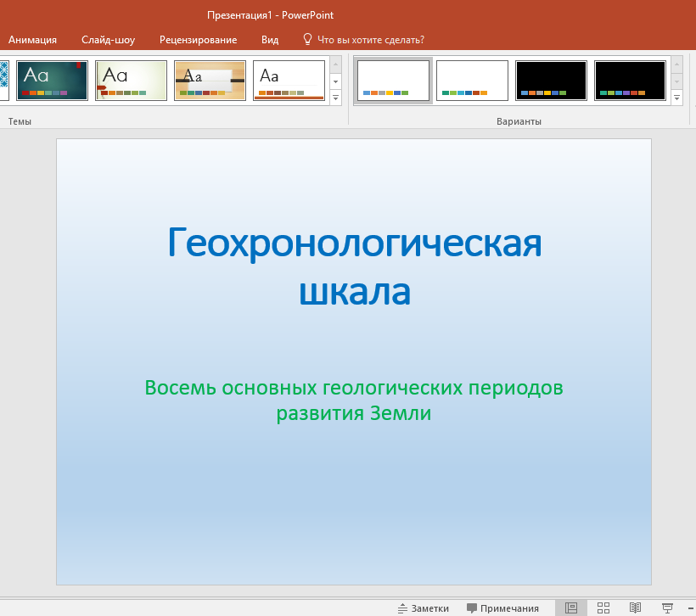Image resolution: width=696 pixels, height=616 pixels.
Task: Switch to Normal view icon
Action: pyautogui.click(x=571, y=608)
